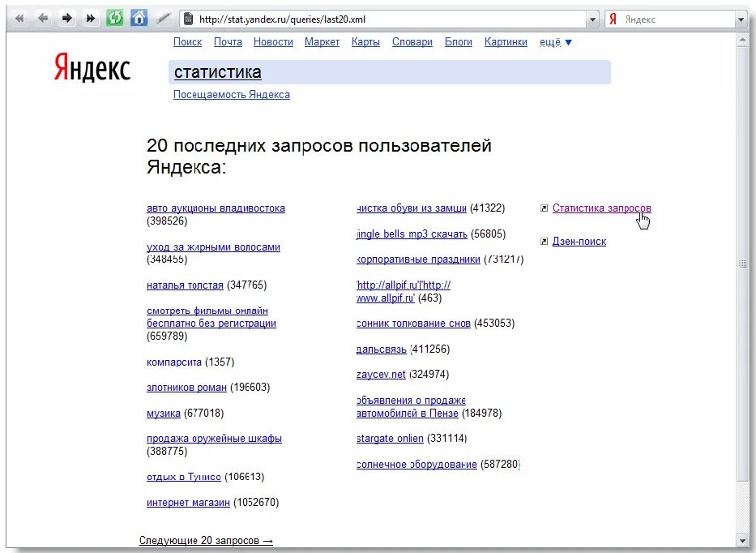Open the Картинки navigation link
This screenshot has width=756, height=553.
pyautogui.click(x=506, y=42)
